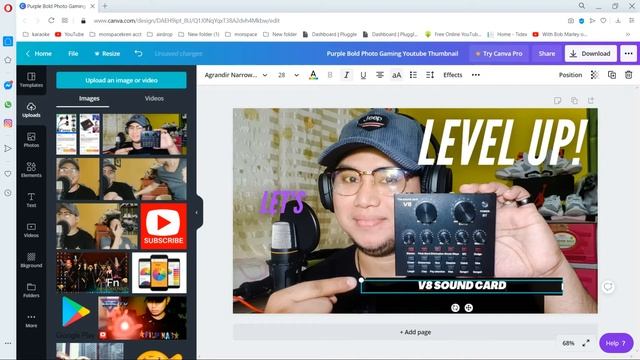Select the LEVEL UP! text
640x360 pixels.
[502, 142]
